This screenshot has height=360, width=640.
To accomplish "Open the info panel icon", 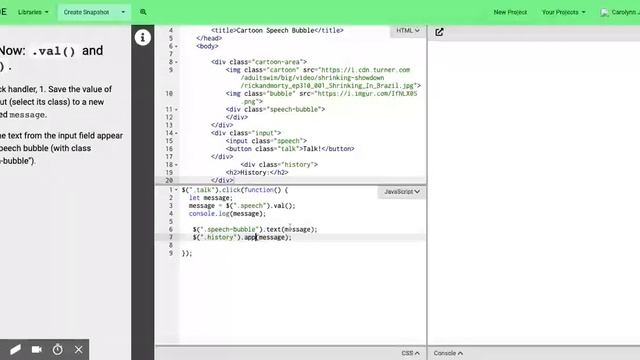I will click(x=142, y=38).
